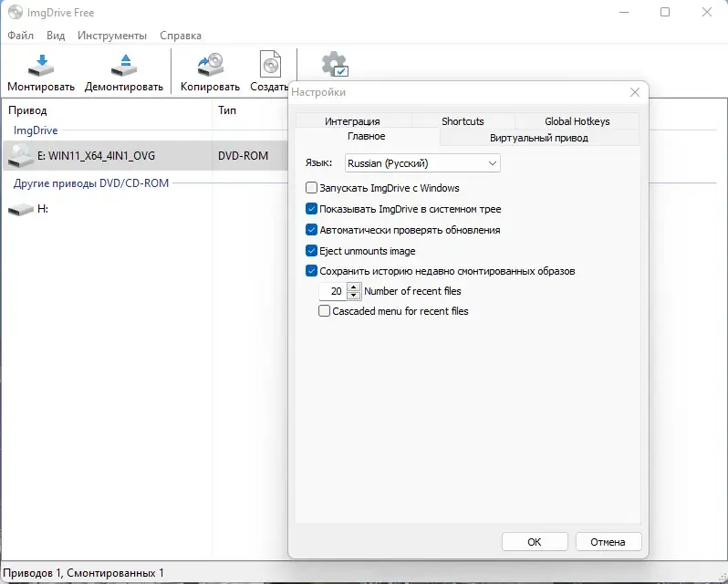728x584 pixels.
Task: Click the Отмена button
Action: 608,542
